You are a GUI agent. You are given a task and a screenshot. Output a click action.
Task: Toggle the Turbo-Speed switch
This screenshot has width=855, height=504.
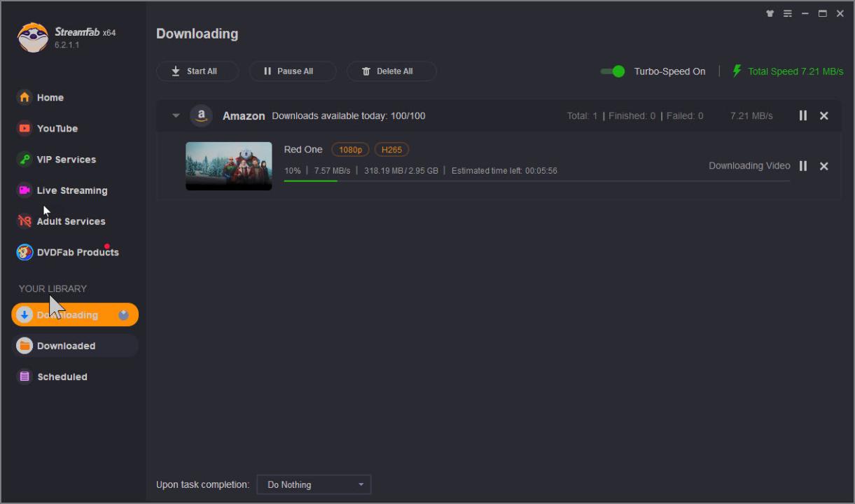point(613,71)
